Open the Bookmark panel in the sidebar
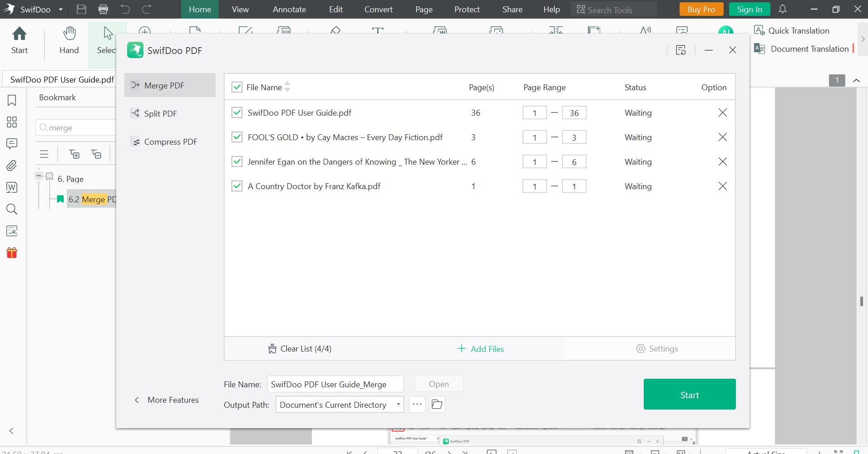Image resolution: width=868 pixels, height=454 pixels. pos(11,100)
